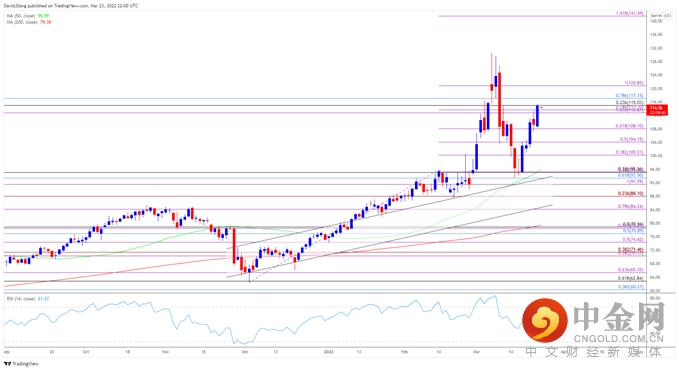The width and height of the screenshot is (679, 370).
Task: Click the Barrel (US) unit label
Action: 660,16
